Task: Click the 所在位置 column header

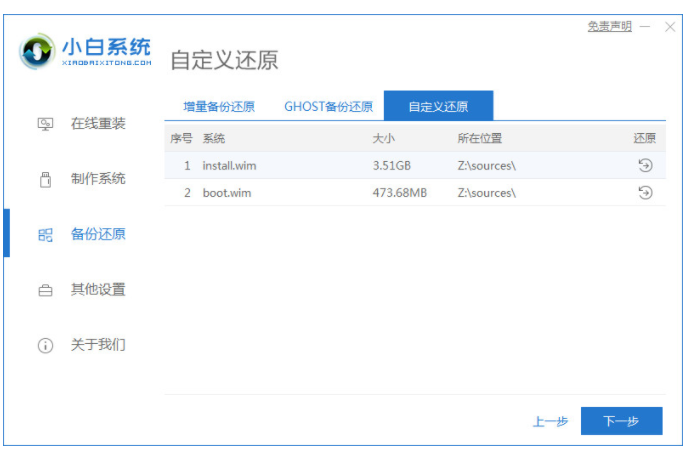Action: pos(479,138)
